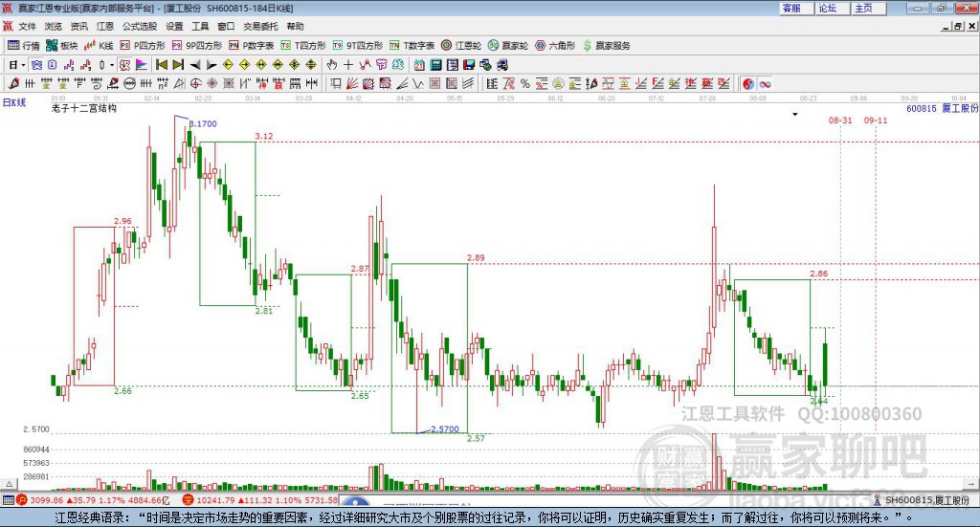Click the percent % tool icon
Viewport: 980px width, 527px height.
[x=525, y=83]
